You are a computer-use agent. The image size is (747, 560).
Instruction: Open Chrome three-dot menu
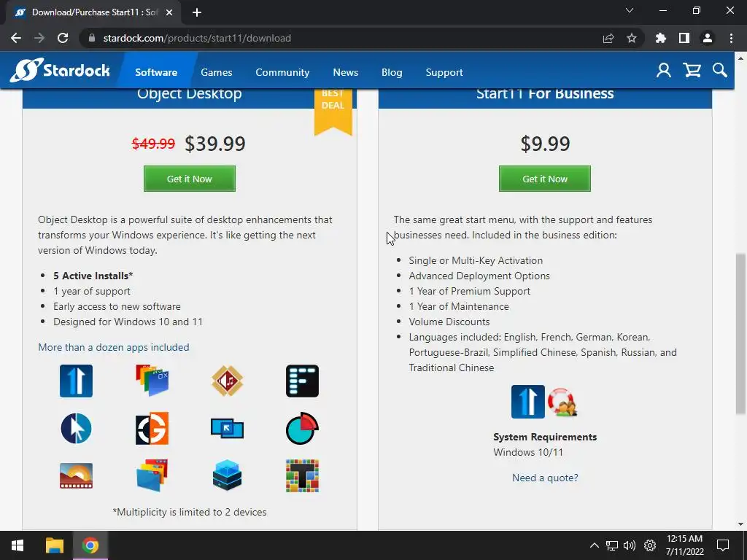click(731, 38)
